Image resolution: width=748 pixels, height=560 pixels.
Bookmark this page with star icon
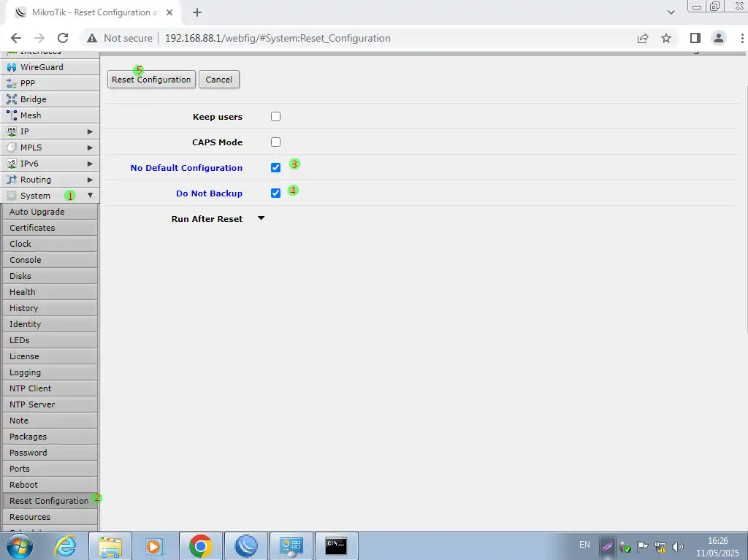(665, 38)
